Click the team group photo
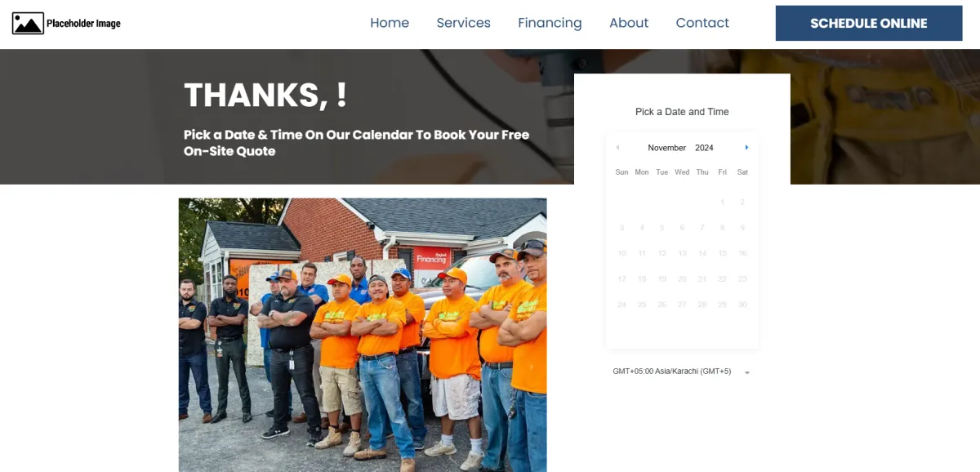The image size is (980, 472). 363,335
